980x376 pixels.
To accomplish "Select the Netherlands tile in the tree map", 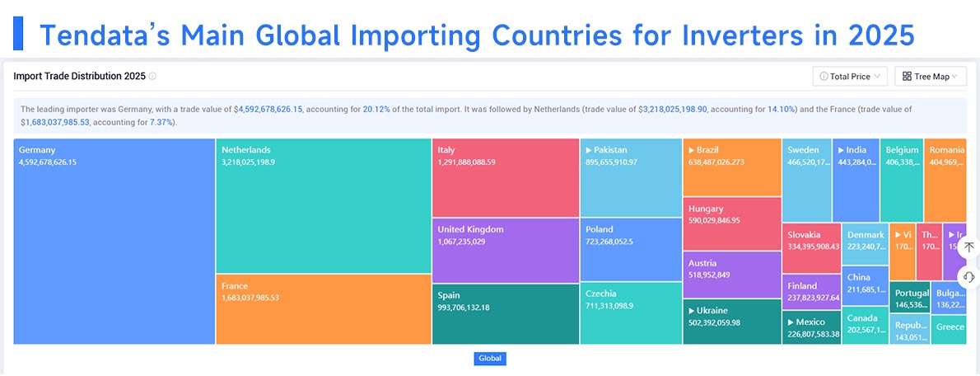I will pos(324,206).
